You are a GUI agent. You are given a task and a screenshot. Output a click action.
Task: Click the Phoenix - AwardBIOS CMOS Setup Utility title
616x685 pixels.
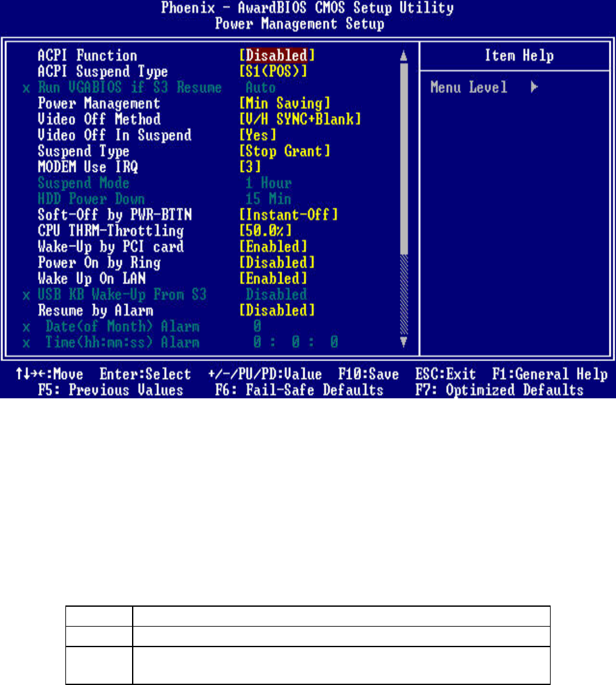[x=307, y=8]
